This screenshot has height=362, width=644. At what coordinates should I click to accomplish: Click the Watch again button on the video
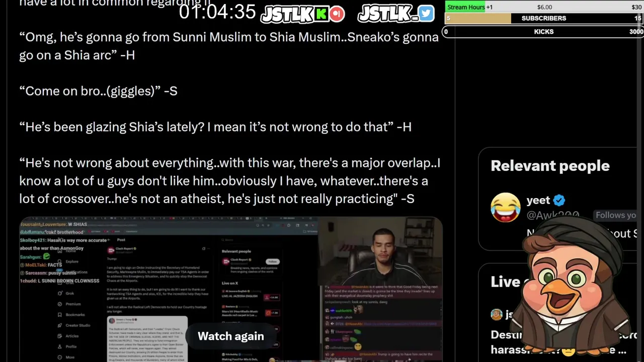point(230,336)
